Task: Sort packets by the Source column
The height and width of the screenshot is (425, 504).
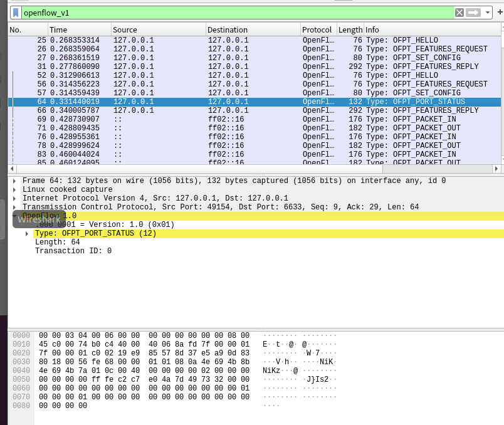Action: (x=159, y=30)
